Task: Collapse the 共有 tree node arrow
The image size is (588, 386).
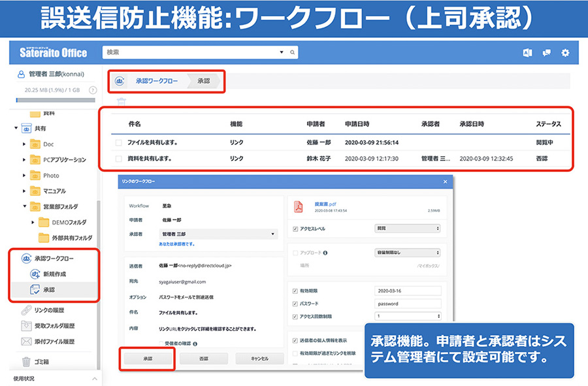Action: 16,128
